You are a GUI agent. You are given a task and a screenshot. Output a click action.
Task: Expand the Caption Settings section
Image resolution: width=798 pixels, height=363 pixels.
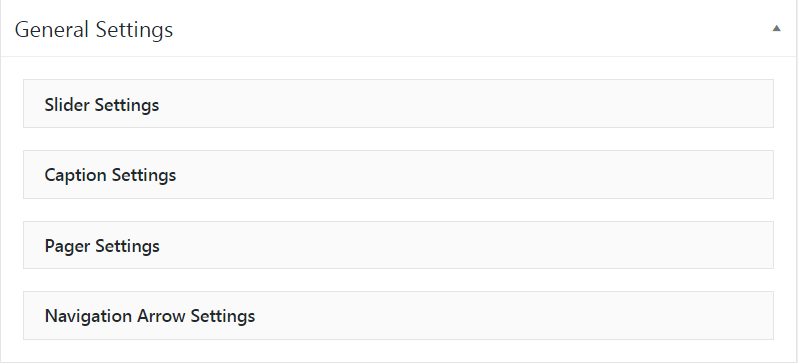(398, 174)
